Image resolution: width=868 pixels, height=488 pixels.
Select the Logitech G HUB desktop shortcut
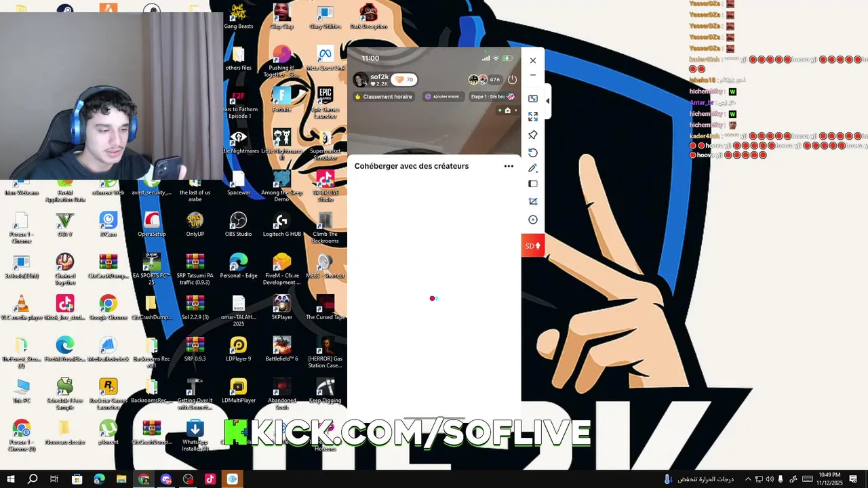coord(281,225)
